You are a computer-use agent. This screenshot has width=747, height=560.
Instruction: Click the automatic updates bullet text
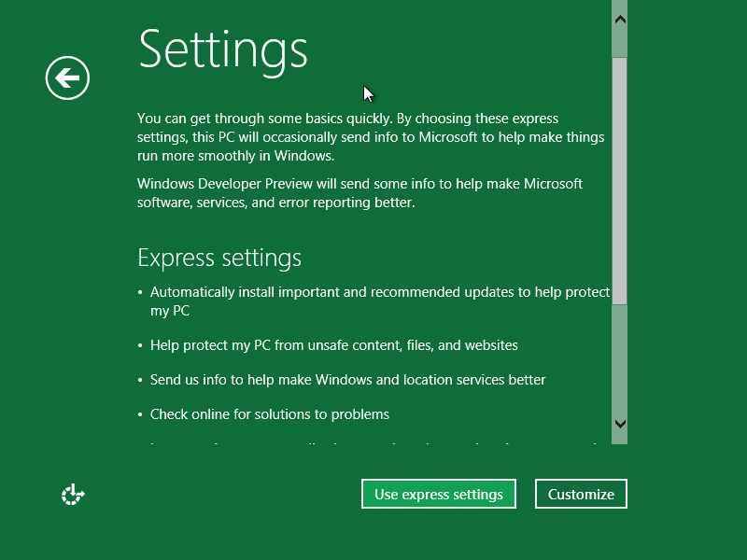[380, 301]
